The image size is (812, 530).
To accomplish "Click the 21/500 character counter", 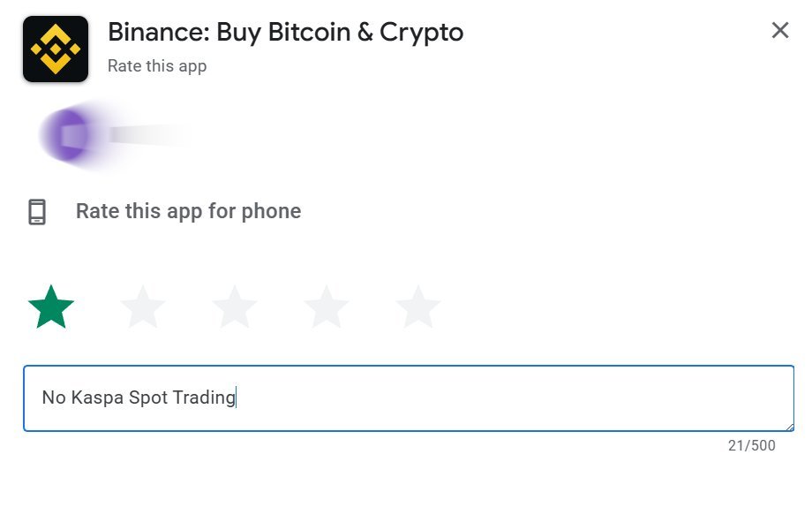I will [x=751, y=446].
